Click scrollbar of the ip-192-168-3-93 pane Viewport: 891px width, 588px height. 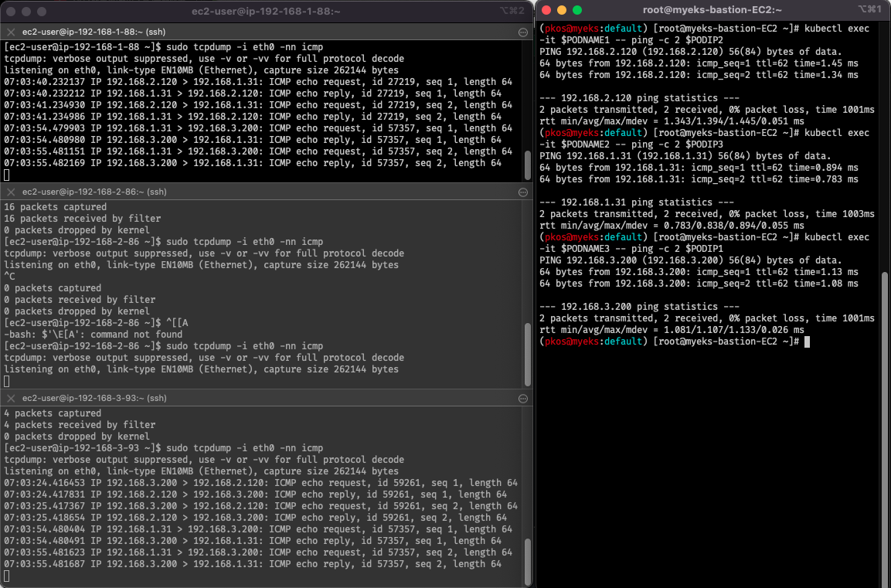528,562
